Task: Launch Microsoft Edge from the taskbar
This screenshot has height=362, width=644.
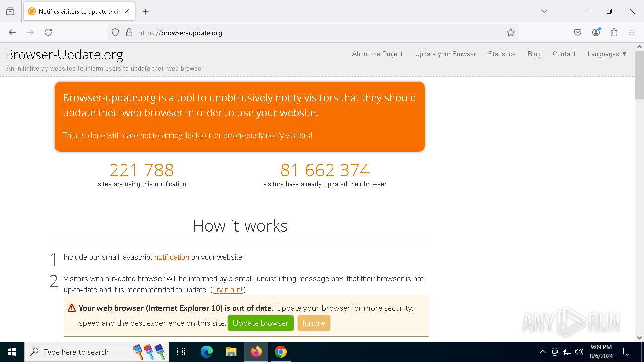Action: (x=207, y=352)
